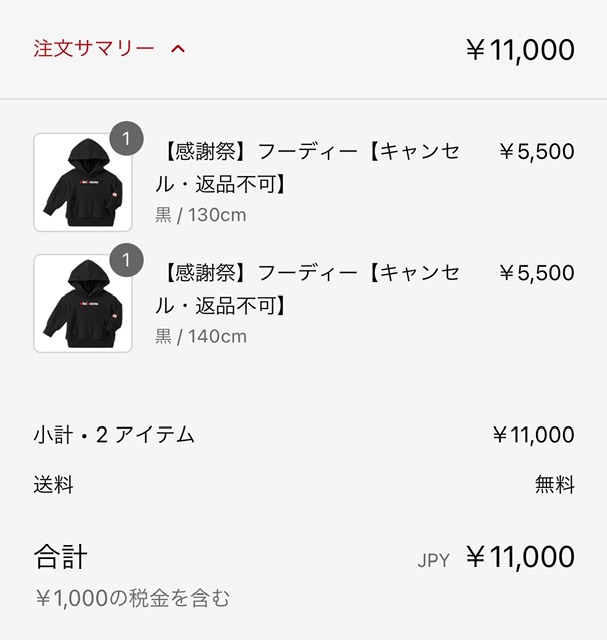Click the ¥5,500 price for 140cm hoodie
The height and width of the screenshot is (640, 607).
(536, 273)
